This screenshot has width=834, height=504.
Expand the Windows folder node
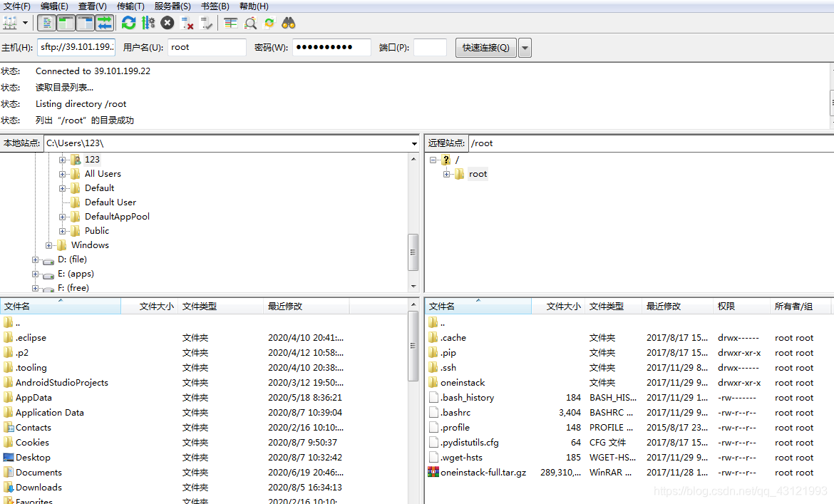click(x=49, y=246)
